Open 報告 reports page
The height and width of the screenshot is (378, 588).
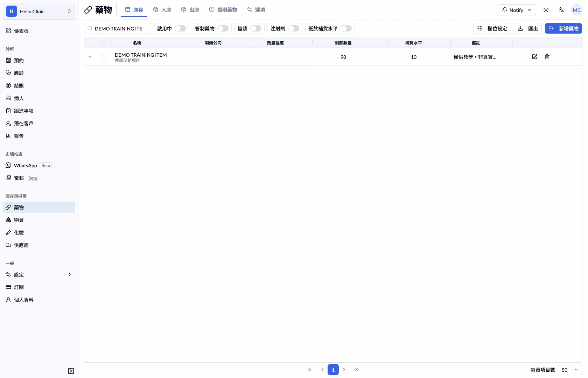click(39, 136)
